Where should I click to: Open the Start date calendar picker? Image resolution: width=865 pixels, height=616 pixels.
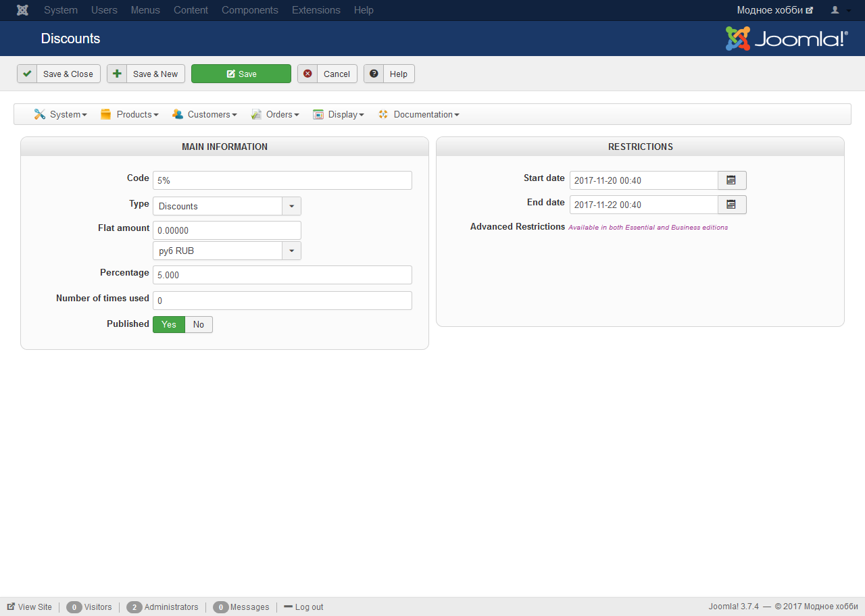click(x=732, y=180)
